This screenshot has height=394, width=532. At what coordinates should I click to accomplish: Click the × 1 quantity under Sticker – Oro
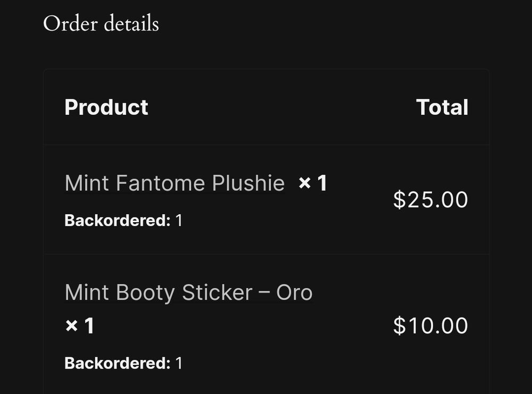click(79, 326)
